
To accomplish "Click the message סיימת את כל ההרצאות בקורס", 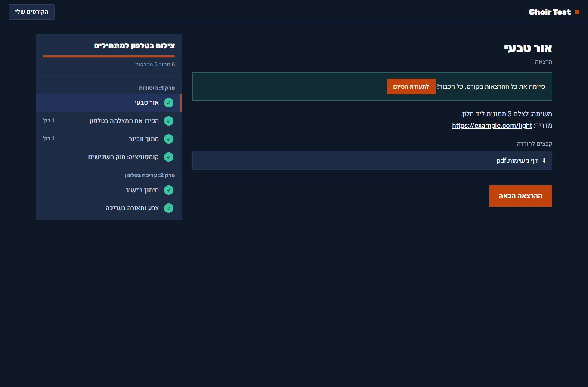I will point(505,86).
